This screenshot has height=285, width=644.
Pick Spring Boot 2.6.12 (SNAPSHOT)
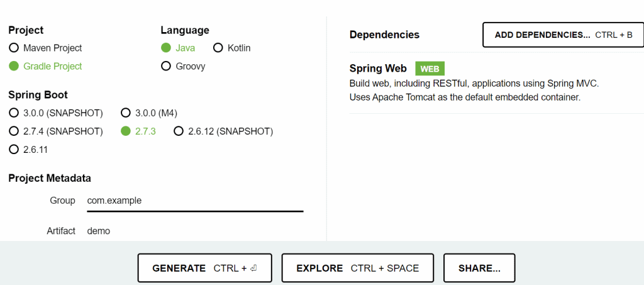click(x=179, y=131)
